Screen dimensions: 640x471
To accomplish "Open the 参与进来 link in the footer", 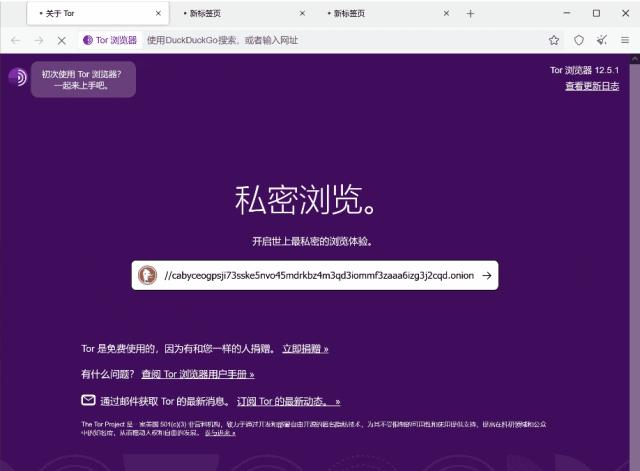I will (x=220, y=433).
